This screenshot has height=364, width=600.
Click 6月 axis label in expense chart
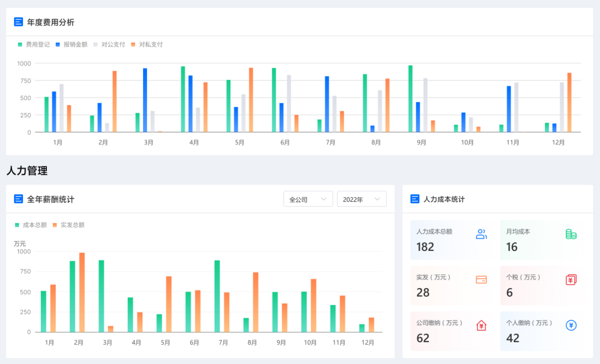click(285, 142)
